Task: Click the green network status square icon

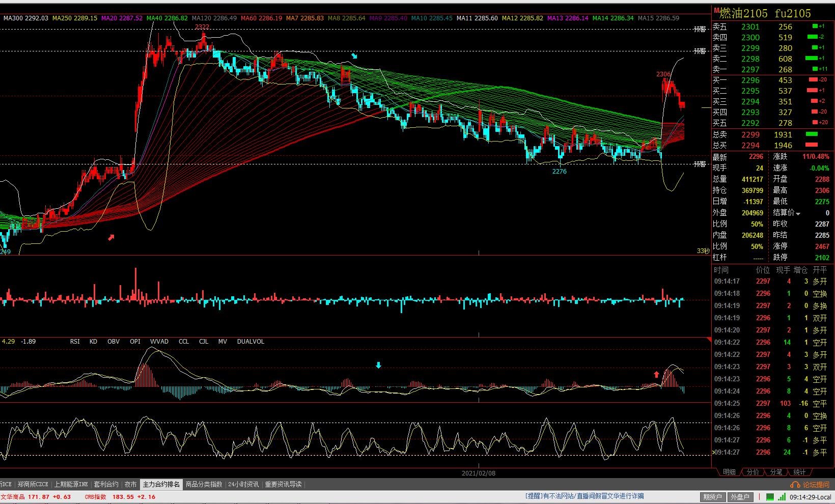Action: pyautogui.click(x=770, y=497)
